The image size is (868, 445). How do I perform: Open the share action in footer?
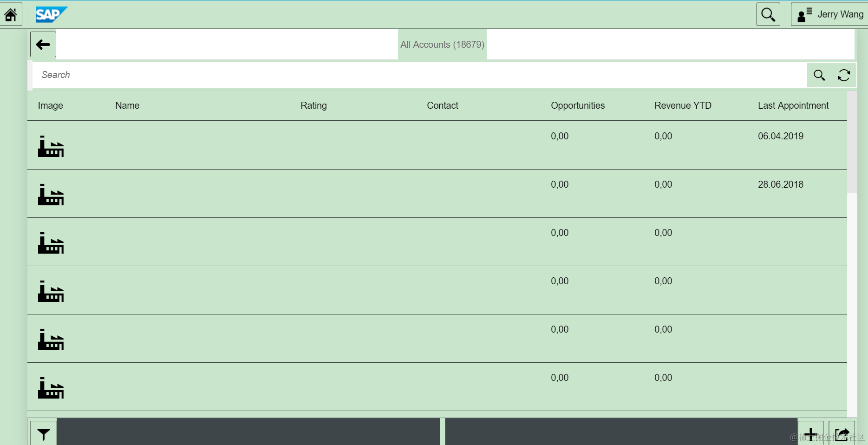click(x=842, y=433)
